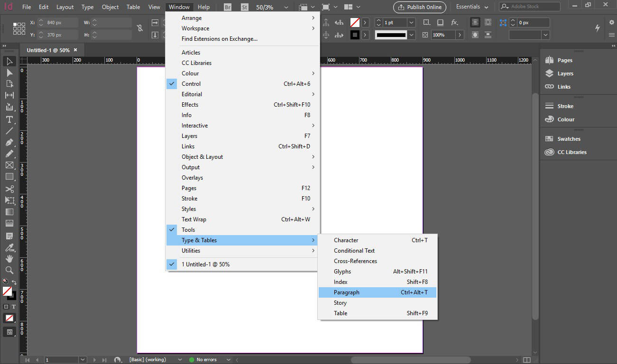617x364 pixels.
Task: Select the Untitled-1 @ 50% document tab
Action: [48, 50]
